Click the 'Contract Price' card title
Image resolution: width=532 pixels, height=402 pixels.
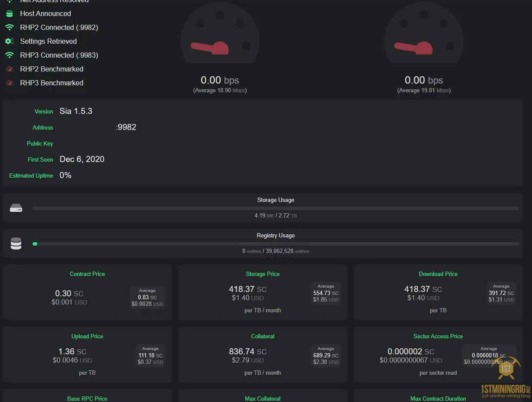coord(87,274)
